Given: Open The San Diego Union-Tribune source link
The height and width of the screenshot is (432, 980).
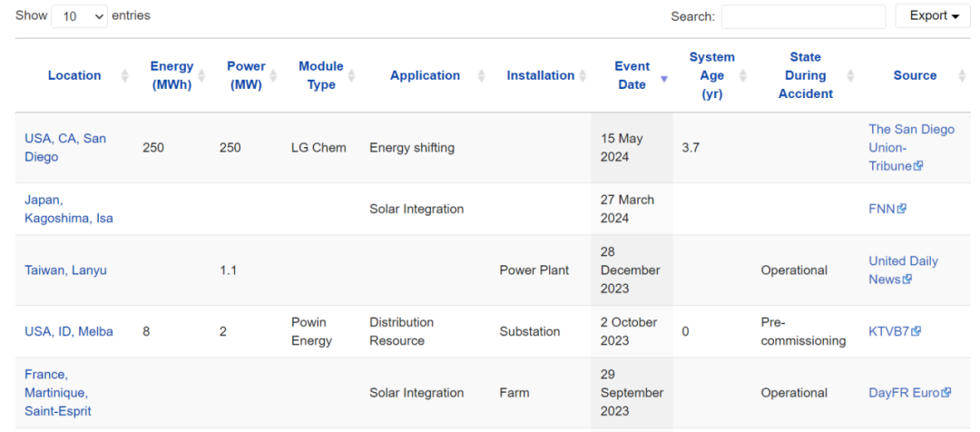Looking at the screenshot, I should point(911,148).
